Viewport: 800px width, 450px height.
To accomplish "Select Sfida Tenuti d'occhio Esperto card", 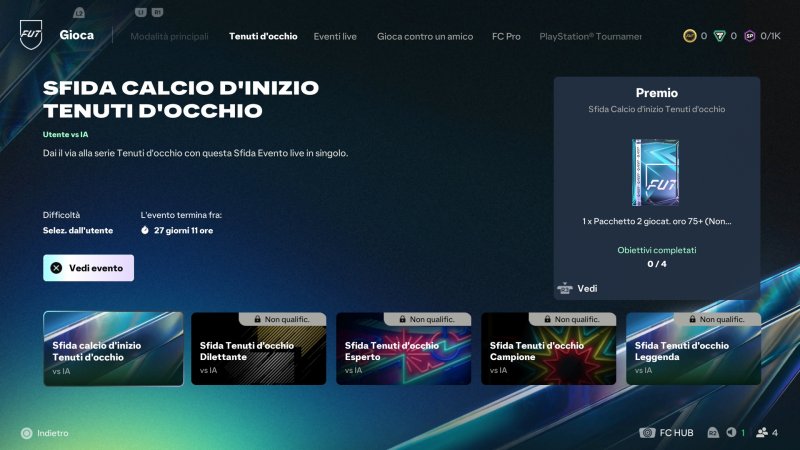I will [x=404, y=348].
